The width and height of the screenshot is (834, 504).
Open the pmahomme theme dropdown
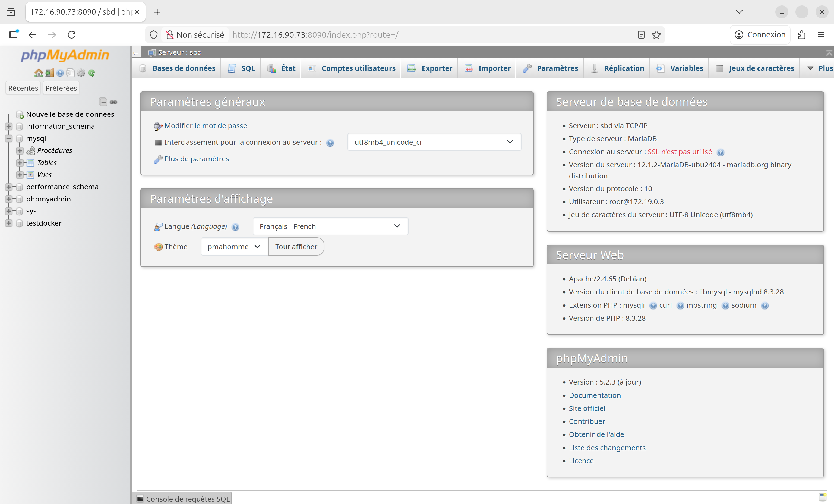(x=234, y=247)
